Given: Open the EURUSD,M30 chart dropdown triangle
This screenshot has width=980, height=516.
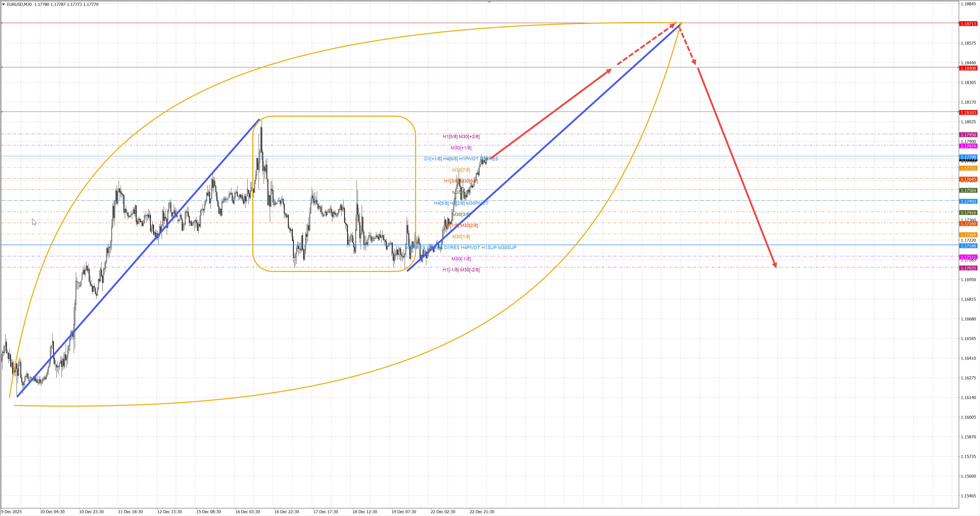Looking at the screenshot, I should (3, 5).
